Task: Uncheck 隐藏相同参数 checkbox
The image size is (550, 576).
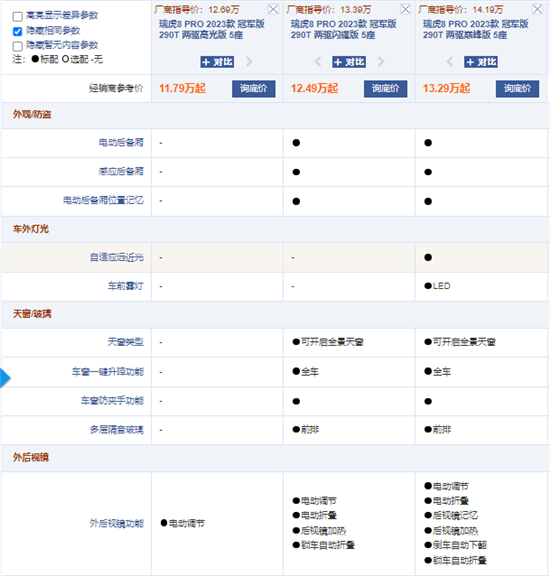Action: [x=18, y=32]
